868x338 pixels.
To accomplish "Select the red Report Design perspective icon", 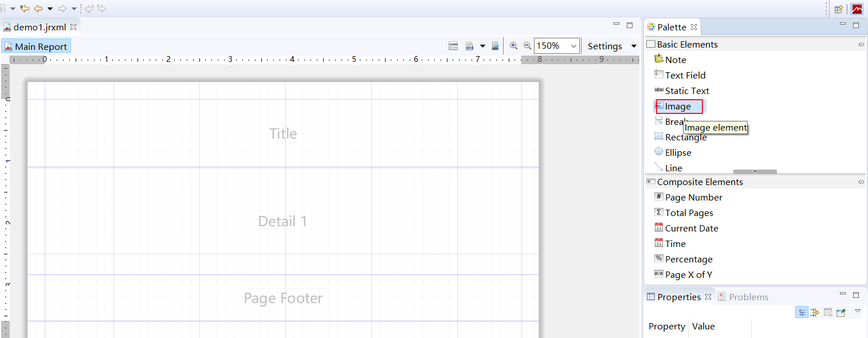I will point(857,9).
